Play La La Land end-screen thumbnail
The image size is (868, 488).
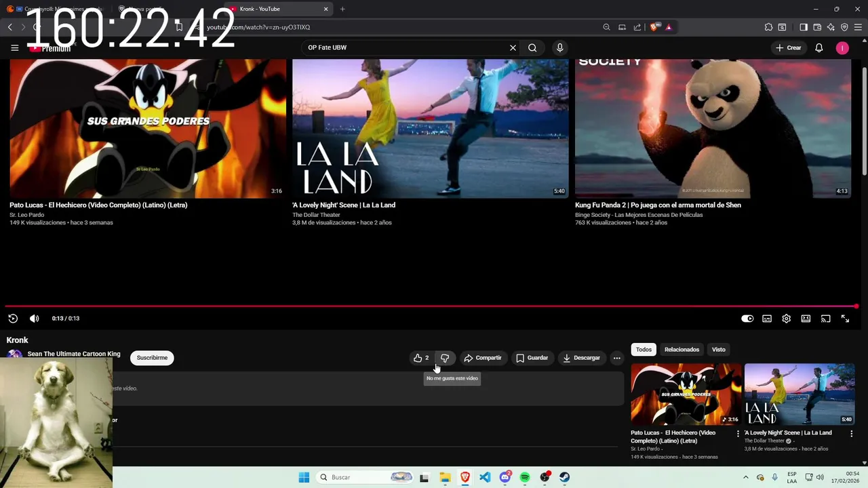pyautogui.click(x=431, y=129)
